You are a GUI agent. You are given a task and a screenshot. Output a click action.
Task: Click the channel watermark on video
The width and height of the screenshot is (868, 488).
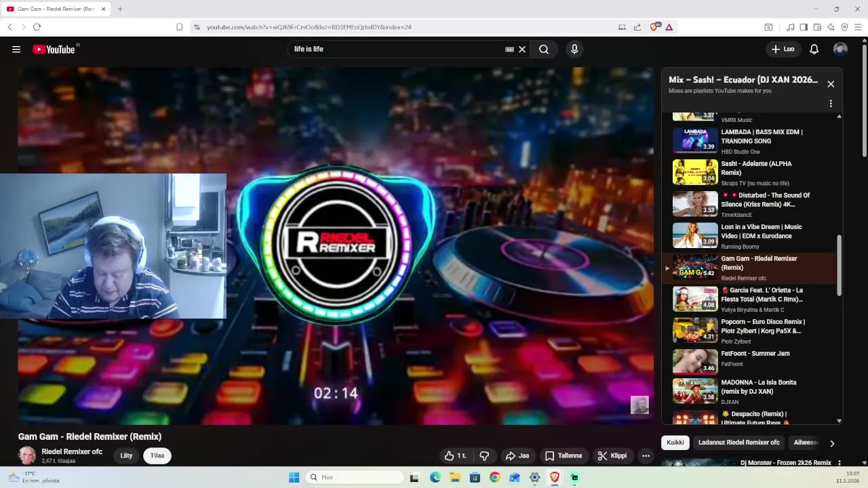[x=639, y=405]
